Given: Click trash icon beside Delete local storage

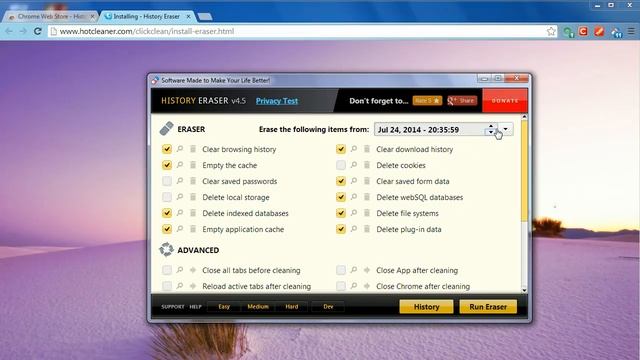Looking at the screenshot, I should 193,197.
